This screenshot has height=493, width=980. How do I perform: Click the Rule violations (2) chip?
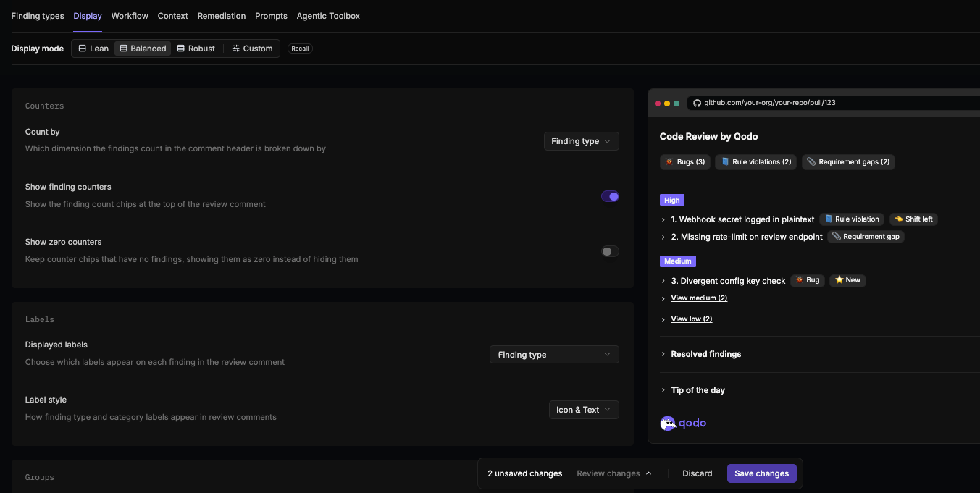point(756,162)
